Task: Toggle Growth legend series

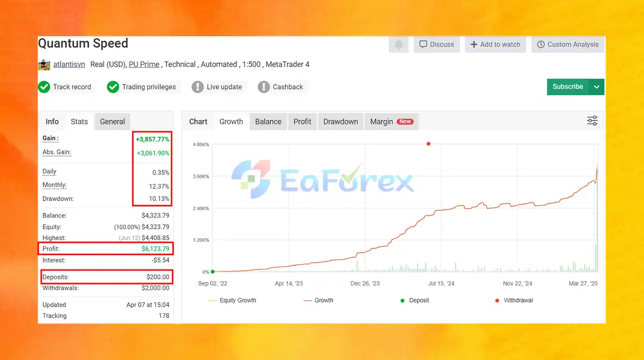Action: [318, 300]
